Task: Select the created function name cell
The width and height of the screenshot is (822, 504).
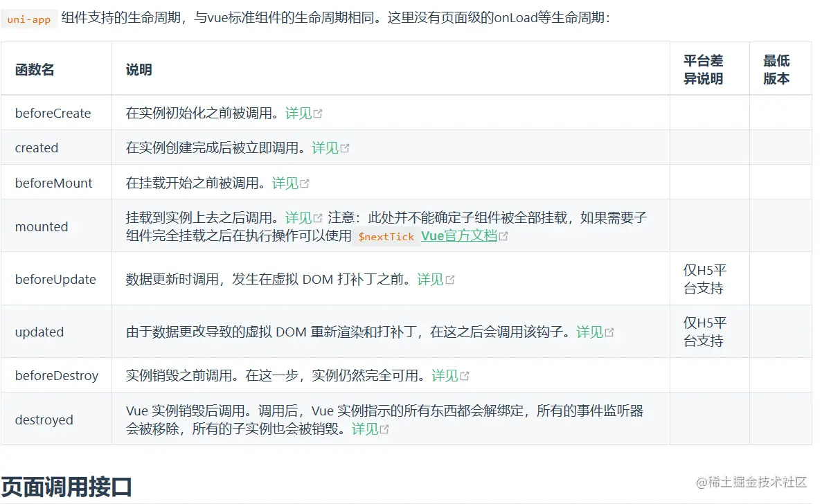Action: [57, 147]
